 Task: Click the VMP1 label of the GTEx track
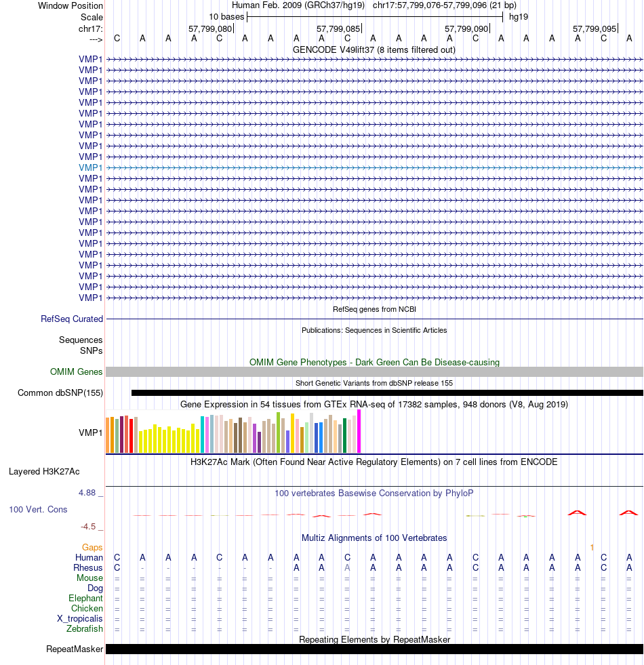click(90, 432)
